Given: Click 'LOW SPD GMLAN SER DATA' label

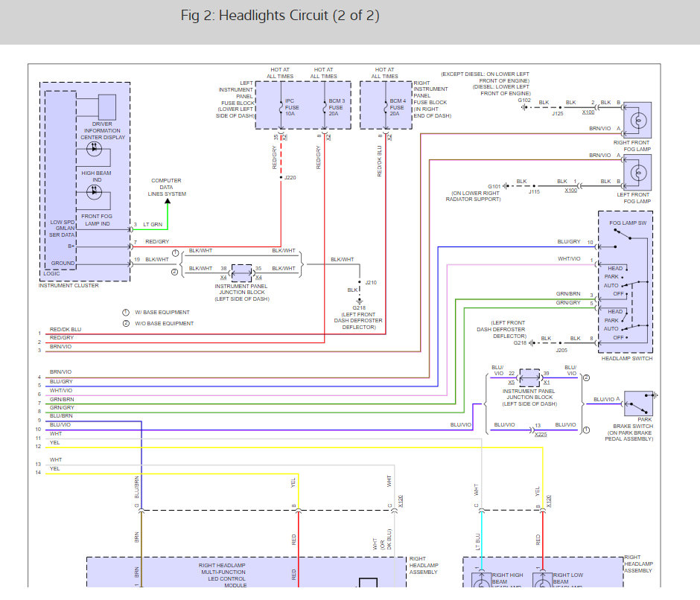Looking at the screenshot, I should [62, 229].
